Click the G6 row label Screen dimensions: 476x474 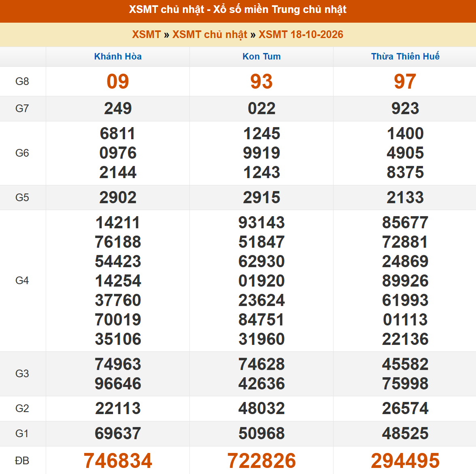coord(22,153)
